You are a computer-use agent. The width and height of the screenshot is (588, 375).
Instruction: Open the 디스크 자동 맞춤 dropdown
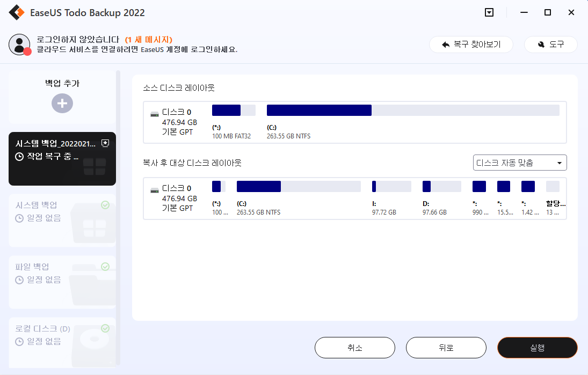520,163
